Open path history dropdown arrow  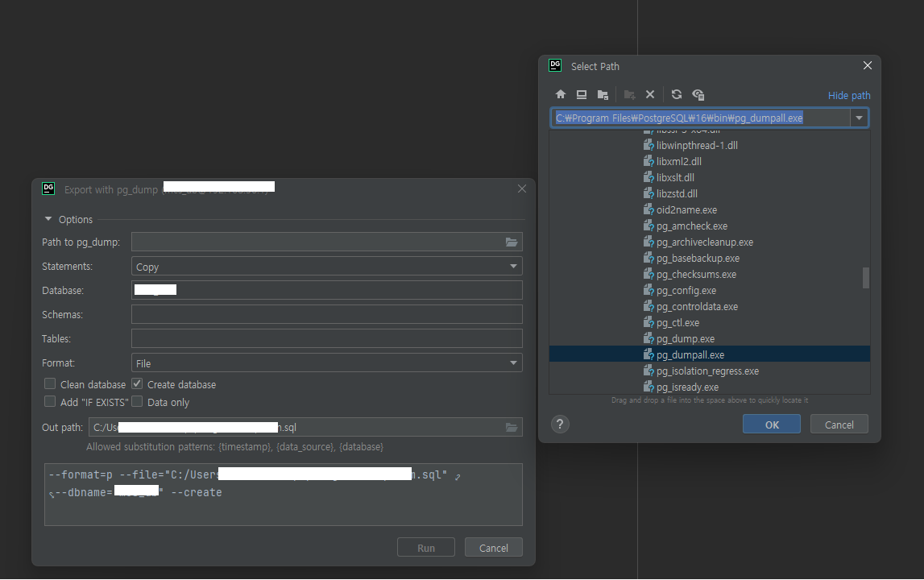coord(860,118)
